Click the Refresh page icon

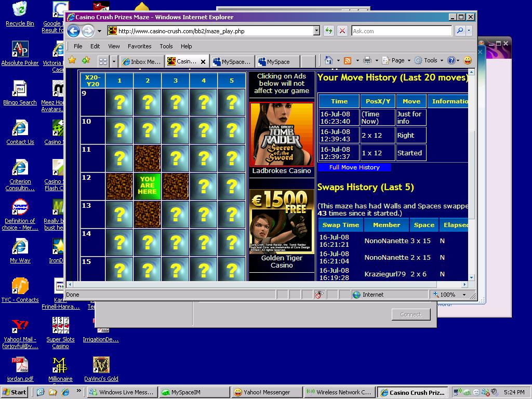coord(329,31)
